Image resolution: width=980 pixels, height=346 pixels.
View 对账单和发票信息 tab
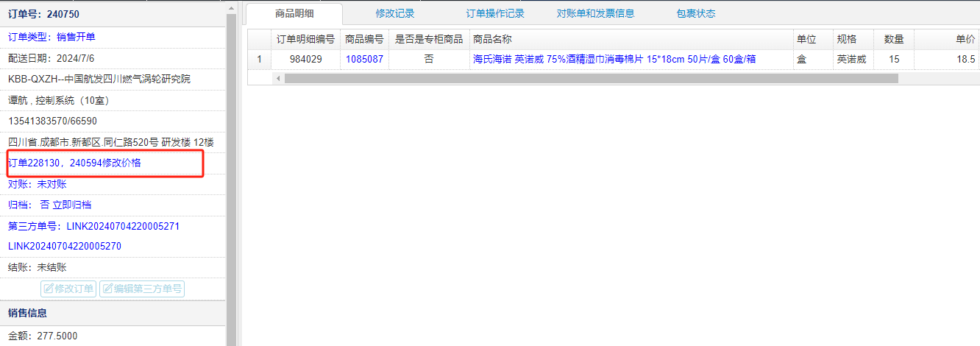point(595,13)
